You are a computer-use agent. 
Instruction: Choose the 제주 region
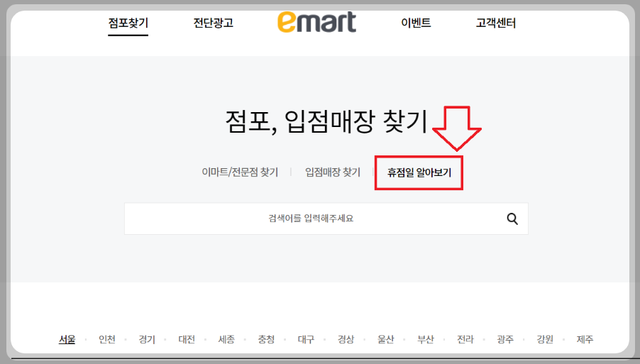(x=585, y=339)
